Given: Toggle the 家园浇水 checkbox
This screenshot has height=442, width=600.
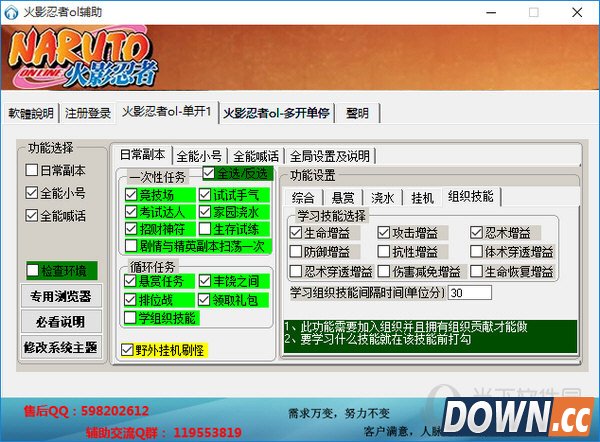Looking at the screenshot, I should 205,212.
